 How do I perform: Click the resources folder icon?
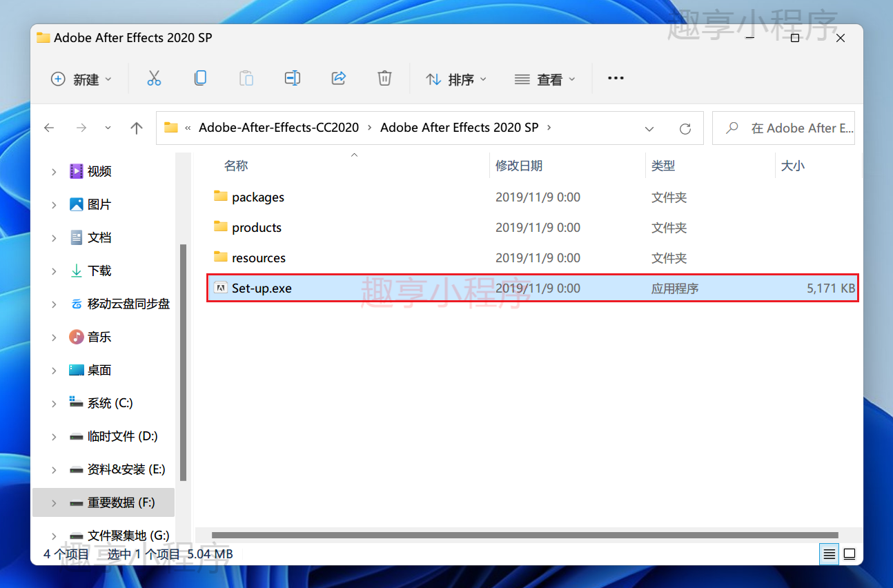(x=220, y=257)
